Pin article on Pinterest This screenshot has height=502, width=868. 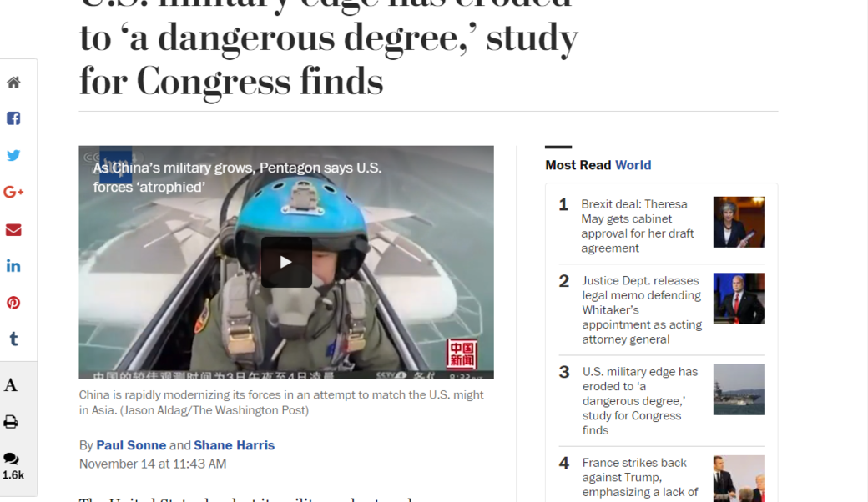coord(13,303)
